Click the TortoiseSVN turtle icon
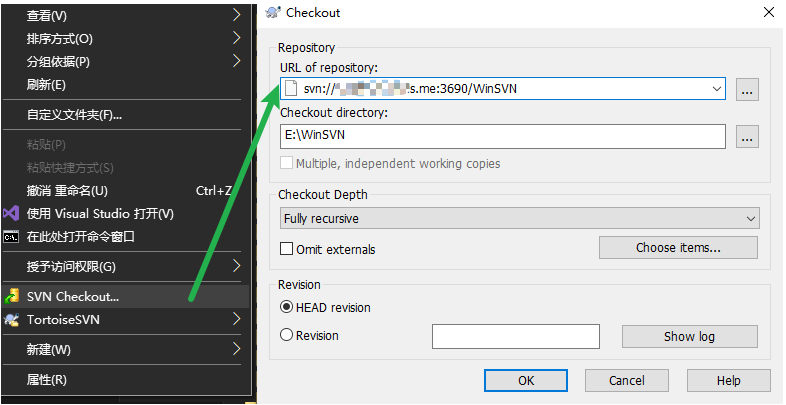 click(11, 320)
